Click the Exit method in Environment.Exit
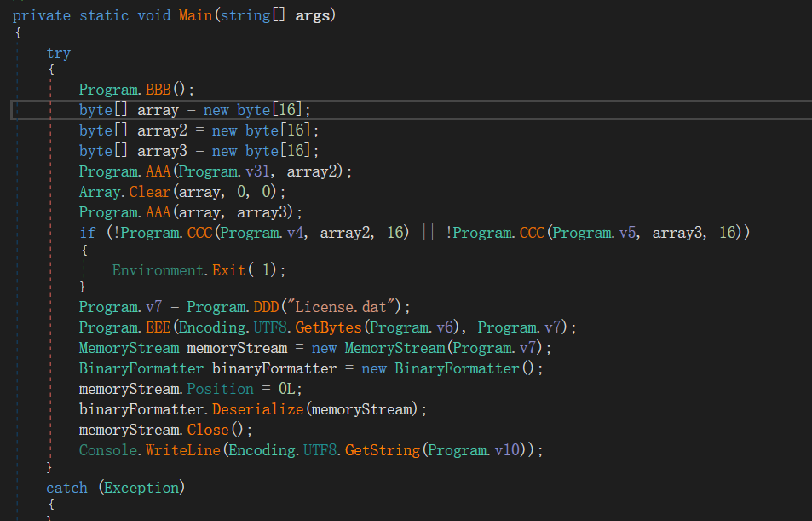The width and height of the screenshot is (812, 521). [228, 270]
